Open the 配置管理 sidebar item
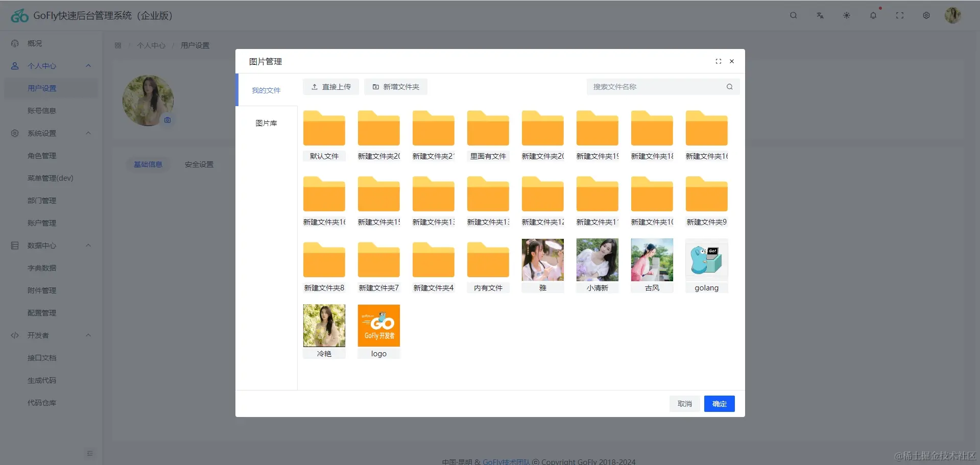 pos(51,313)
